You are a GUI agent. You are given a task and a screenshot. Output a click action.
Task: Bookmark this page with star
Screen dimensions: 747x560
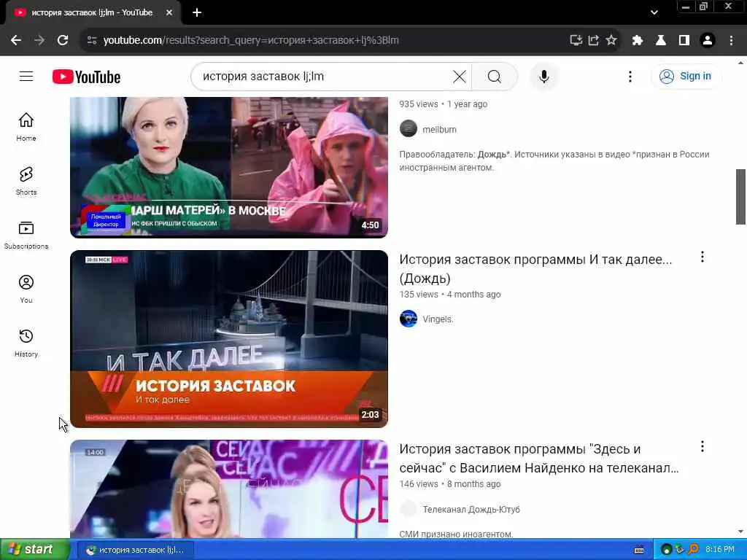tap(611, 40)
